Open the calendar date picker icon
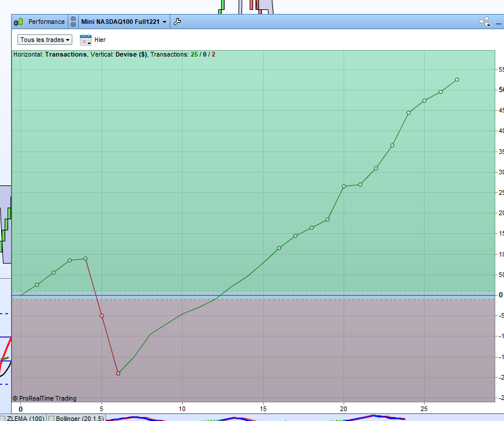504x421 pixels. point(86,40)
